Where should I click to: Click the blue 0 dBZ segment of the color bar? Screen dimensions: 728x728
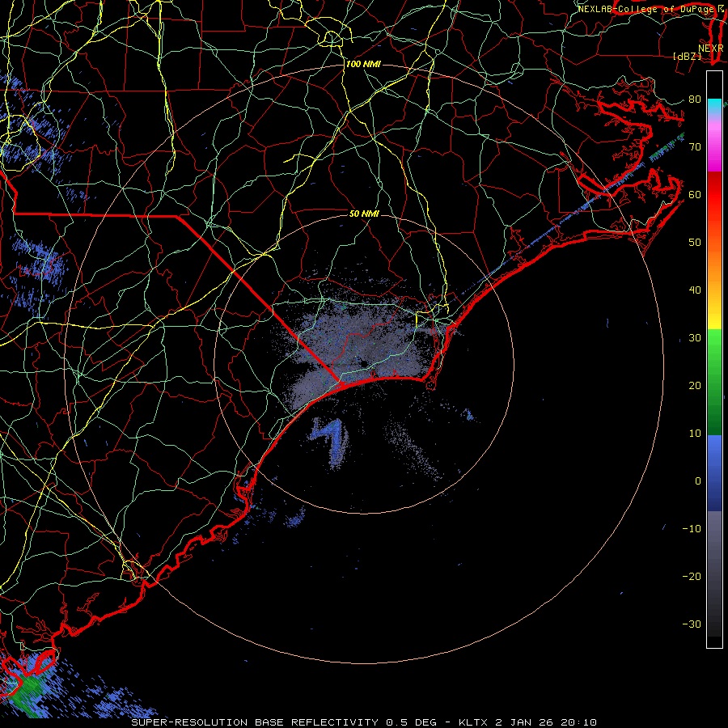coord(714,473)
